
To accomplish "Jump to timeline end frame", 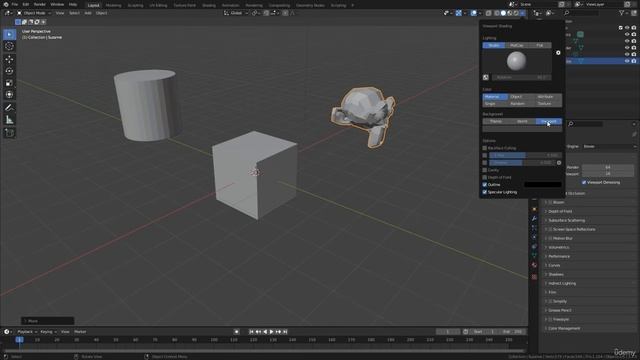I will click(285, 332).
